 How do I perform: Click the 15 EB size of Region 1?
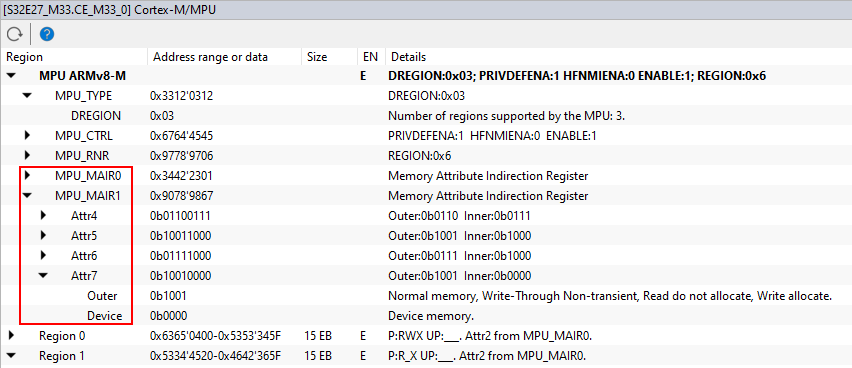(318, 356)
